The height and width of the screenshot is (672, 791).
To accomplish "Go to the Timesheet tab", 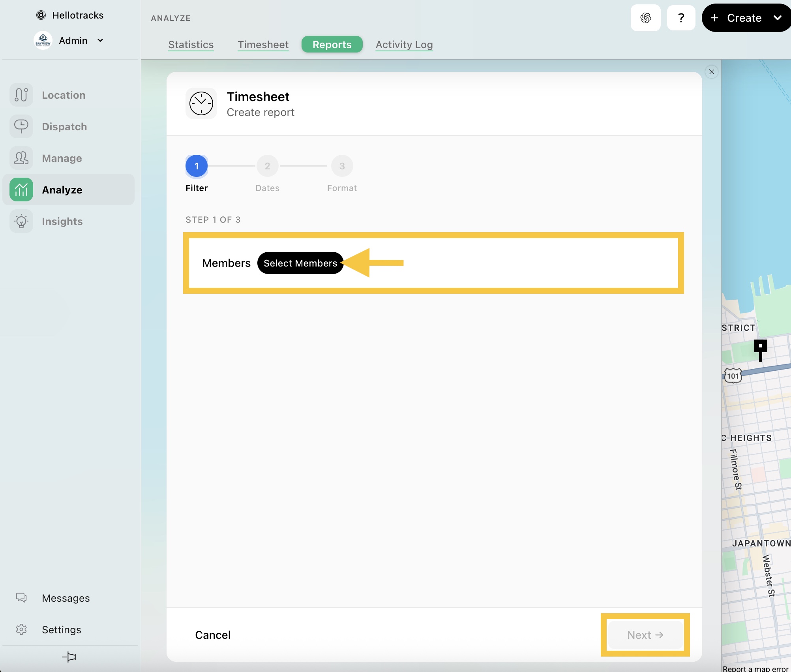I will [x=263, y=45].
